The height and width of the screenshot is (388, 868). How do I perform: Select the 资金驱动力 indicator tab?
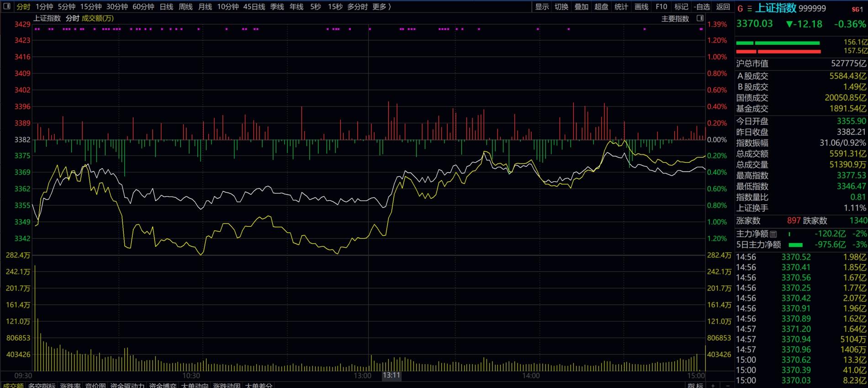127,385
